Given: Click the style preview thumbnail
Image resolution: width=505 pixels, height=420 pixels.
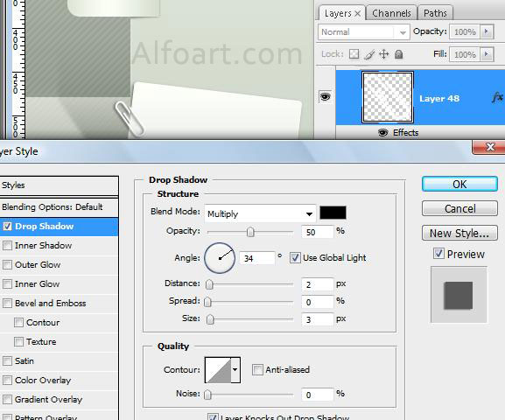Looking at the screenshot, I should (459, 294).
